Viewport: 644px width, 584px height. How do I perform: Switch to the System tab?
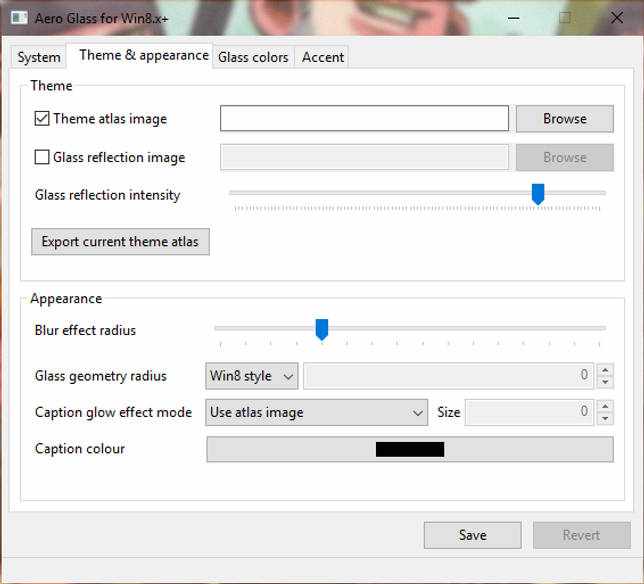coord(39,57)
